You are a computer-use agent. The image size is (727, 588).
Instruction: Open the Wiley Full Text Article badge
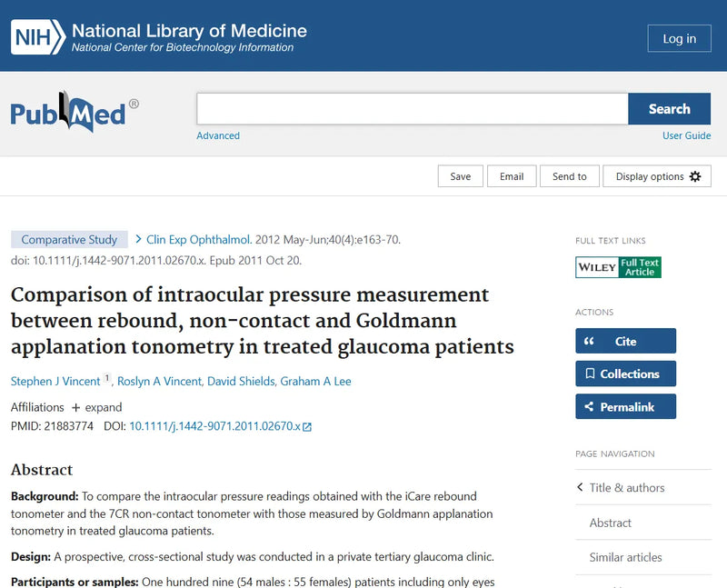[x=618, y=267]
